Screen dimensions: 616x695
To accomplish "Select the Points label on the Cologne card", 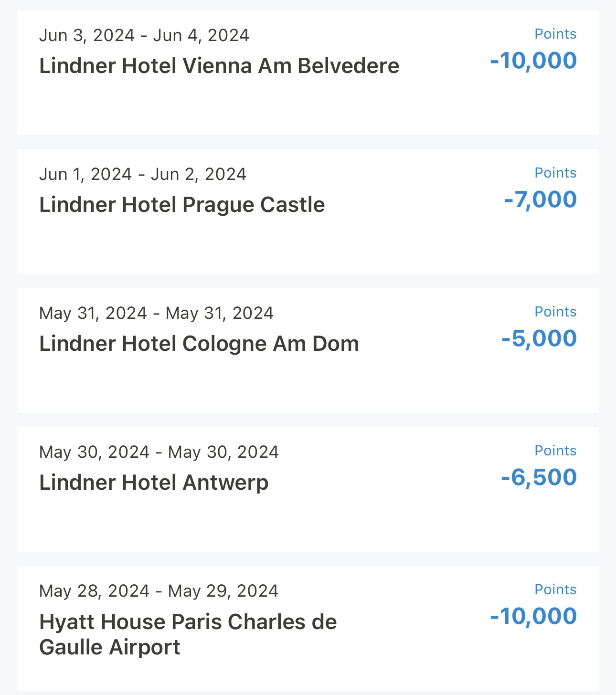I will [x=555, y=312].
